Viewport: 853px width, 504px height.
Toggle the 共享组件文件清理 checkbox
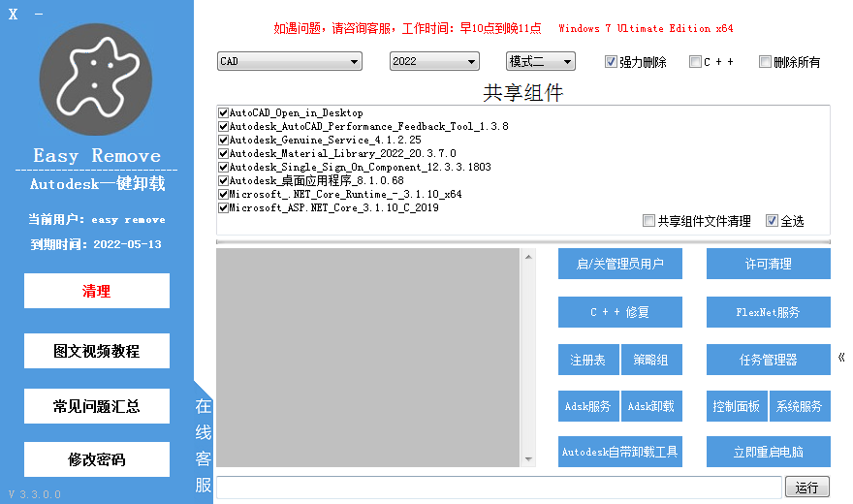pos(648,220)
